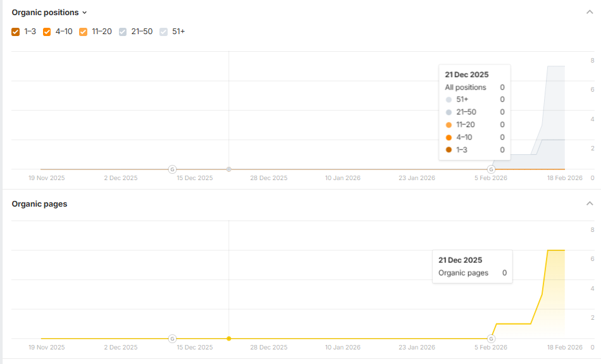601x364 pixels.
Task: Click the Organic pages 21 Dec 2025 tooltip
Action: tap(472, 266)
